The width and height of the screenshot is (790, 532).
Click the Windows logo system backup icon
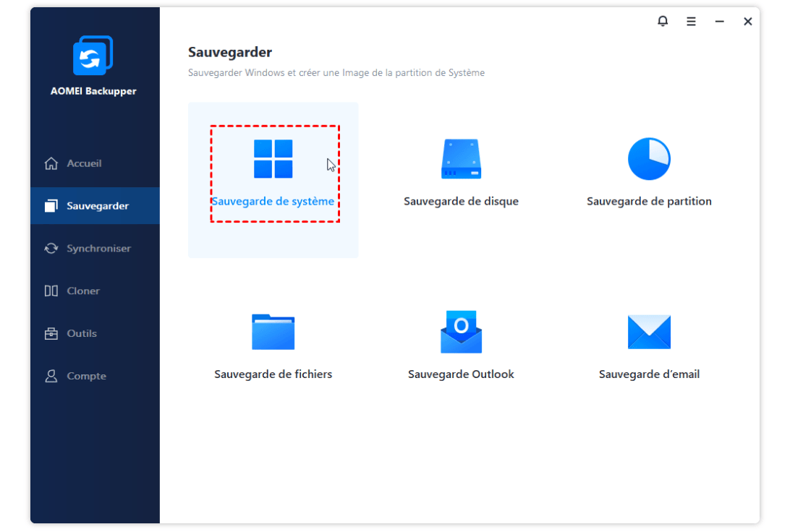273,158
